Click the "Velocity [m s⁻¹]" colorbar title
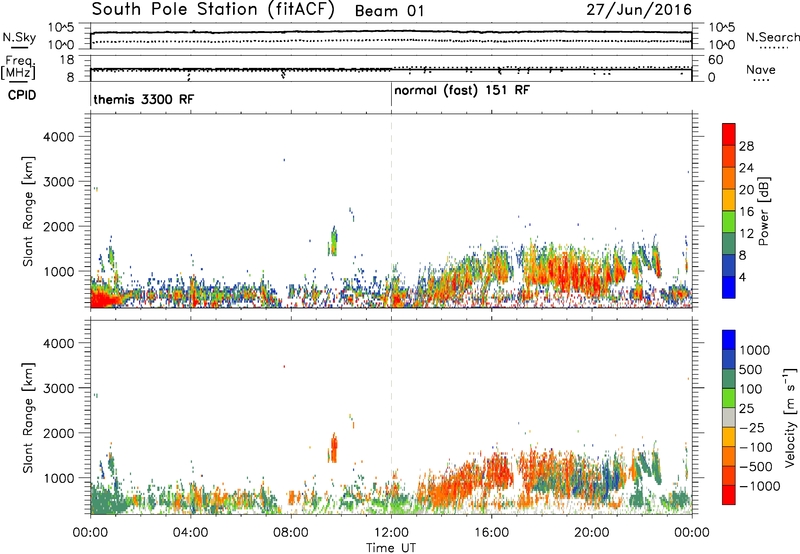The width and height of the screenshot is (800, 554). pyautogui.click(x=790, y=417)
